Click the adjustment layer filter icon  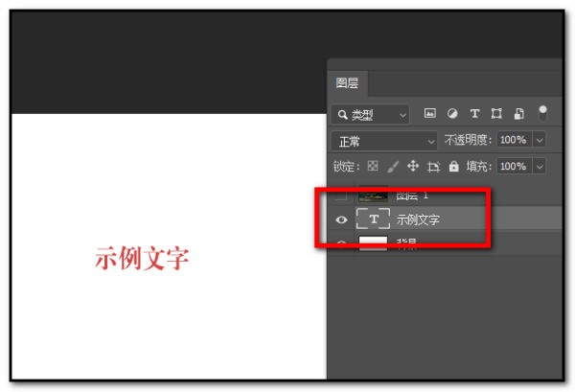tap(452, 114)
